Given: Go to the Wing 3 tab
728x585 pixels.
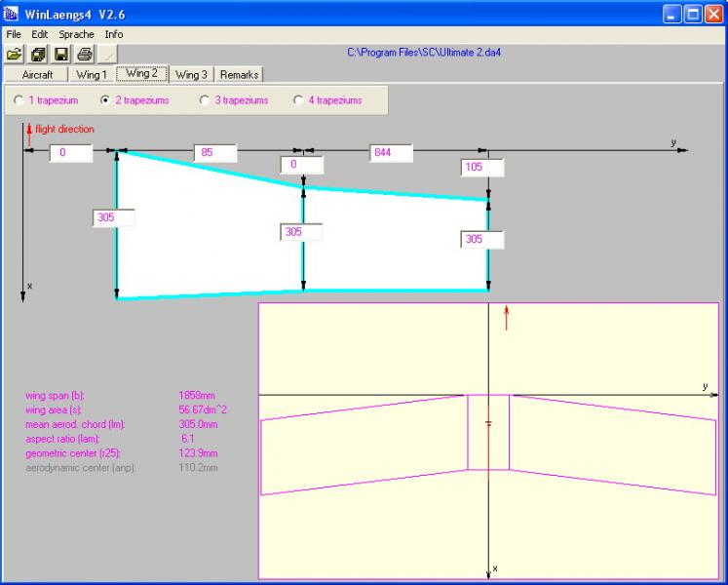Looking at the screenshot, I should click(x=191, y=74).
